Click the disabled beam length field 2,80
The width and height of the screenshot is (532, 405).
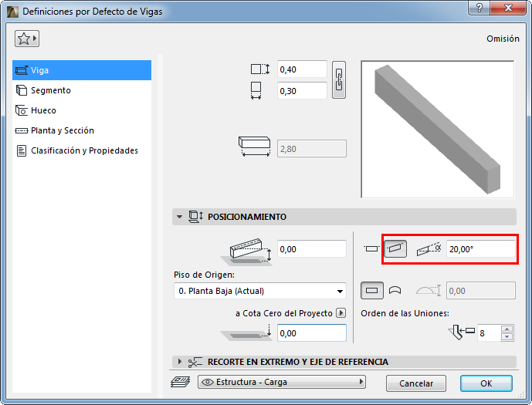click(312, 149)
